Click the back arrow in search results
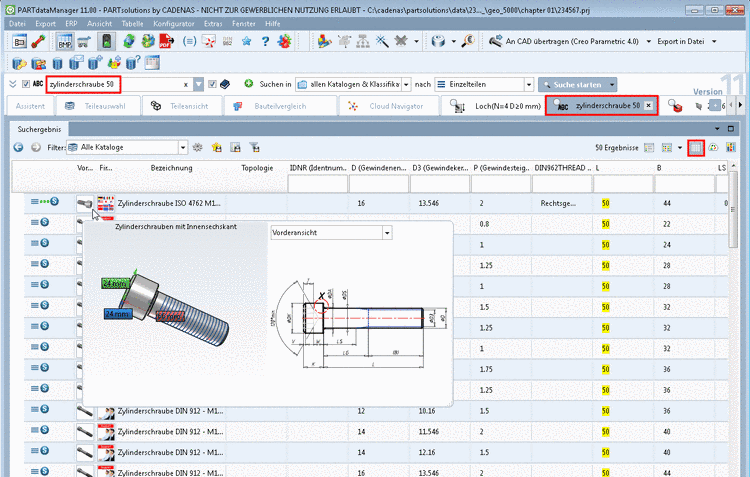Image resolution: width=750 pixels, height=477 pixels. [x=19, y=147]
